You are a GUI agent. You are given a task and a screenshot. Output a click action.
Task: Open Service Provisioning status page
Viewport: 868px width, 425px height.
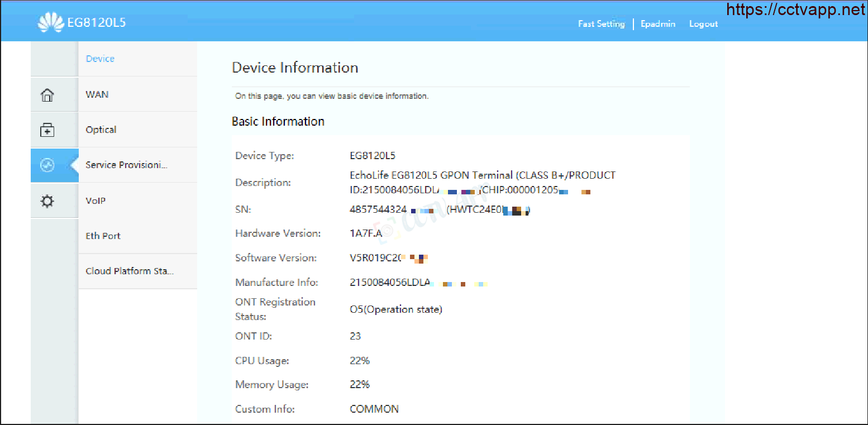coord(126,165)
